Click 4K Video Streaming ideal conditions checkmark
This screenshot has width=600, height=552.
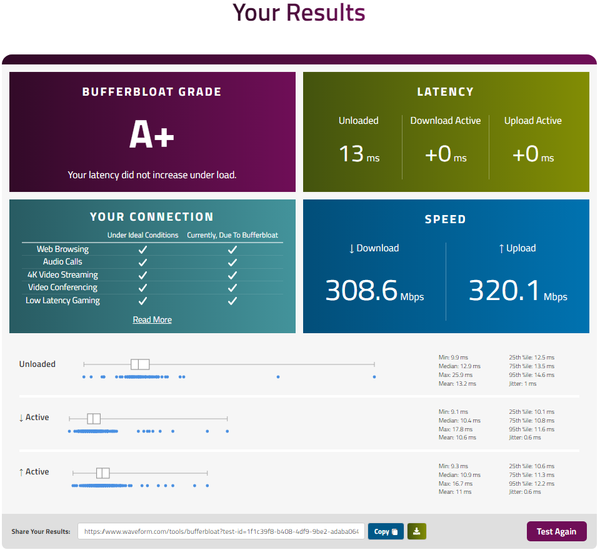[142, 274]
